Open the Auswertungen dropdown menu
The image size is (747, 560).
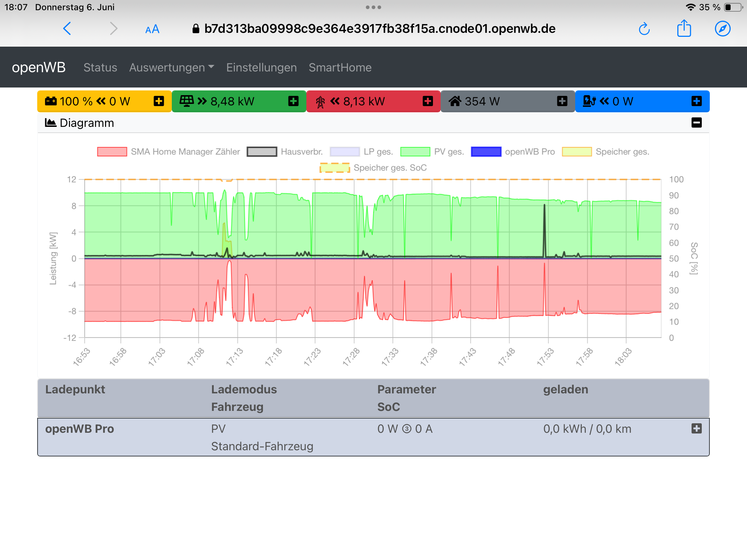171,67
